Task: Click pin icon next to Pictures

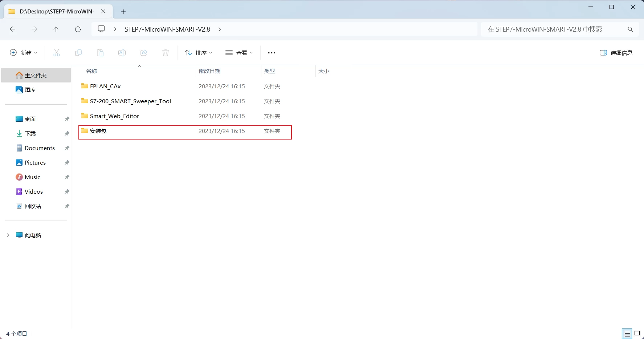Action: click(67, 162)
